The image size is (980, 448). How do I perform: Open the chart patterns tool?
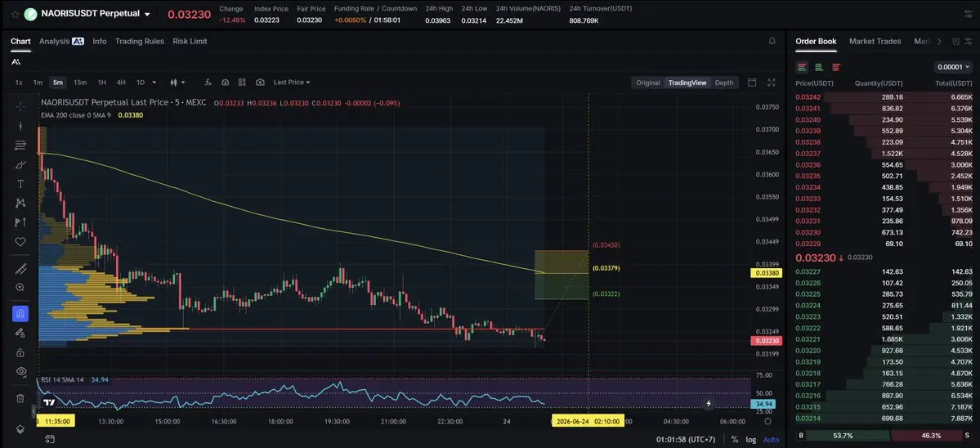pyautogui.click(x=20, y=203)
